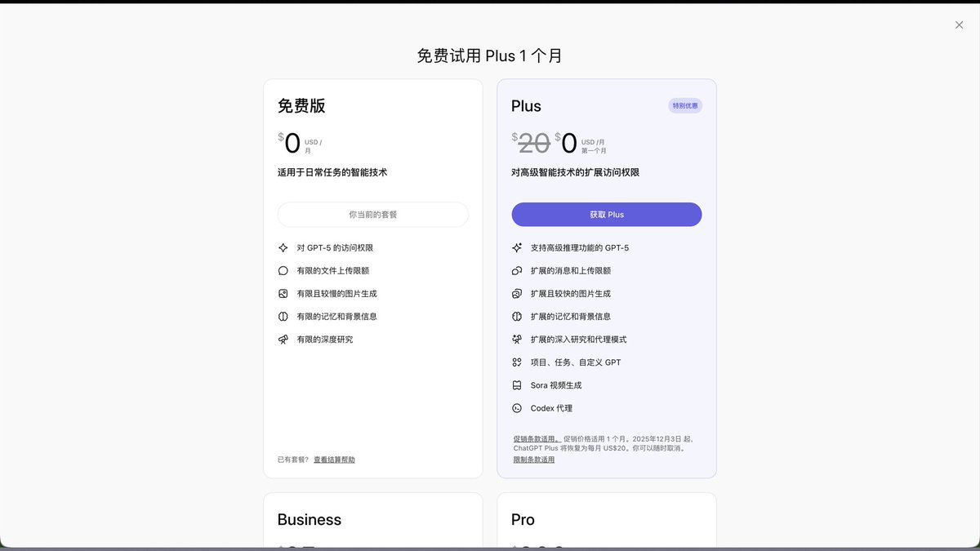Click the text 项目、任务、自定义 GPT
Screen dimensions: 980x551
(576, 362)
